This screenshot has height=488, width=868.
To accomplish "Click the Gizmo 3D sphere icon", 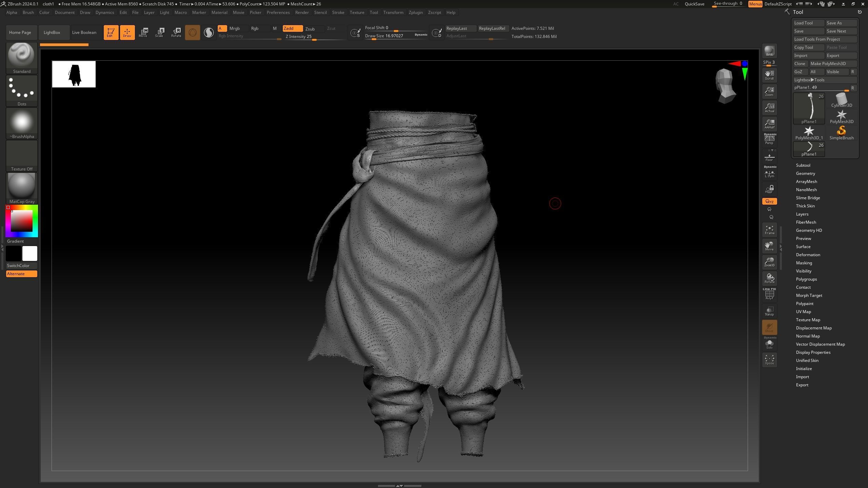I will [x=193, y=33].
